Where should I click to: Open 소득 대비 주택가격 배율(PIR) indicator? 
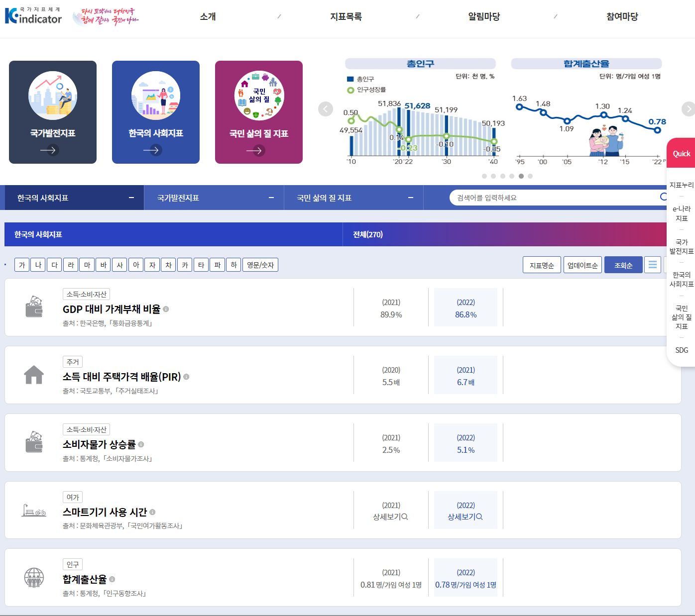pos(122,377)
